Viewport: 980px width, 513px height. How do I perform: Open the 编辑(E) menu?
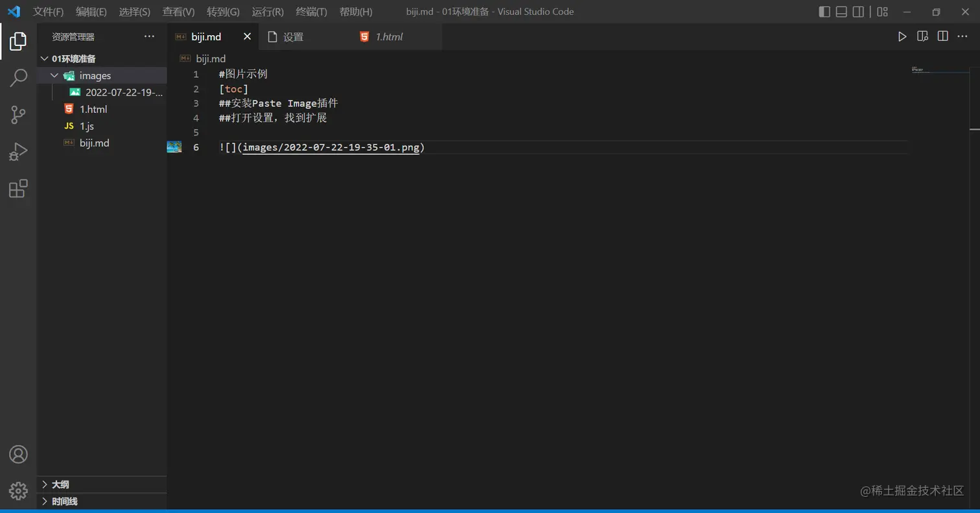tap(91, 12)
